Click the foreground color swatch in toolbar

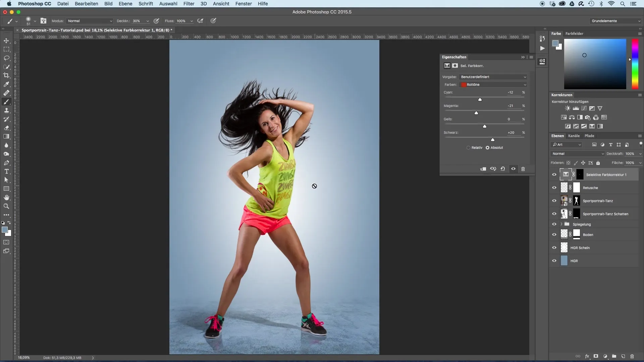point(5,230)
